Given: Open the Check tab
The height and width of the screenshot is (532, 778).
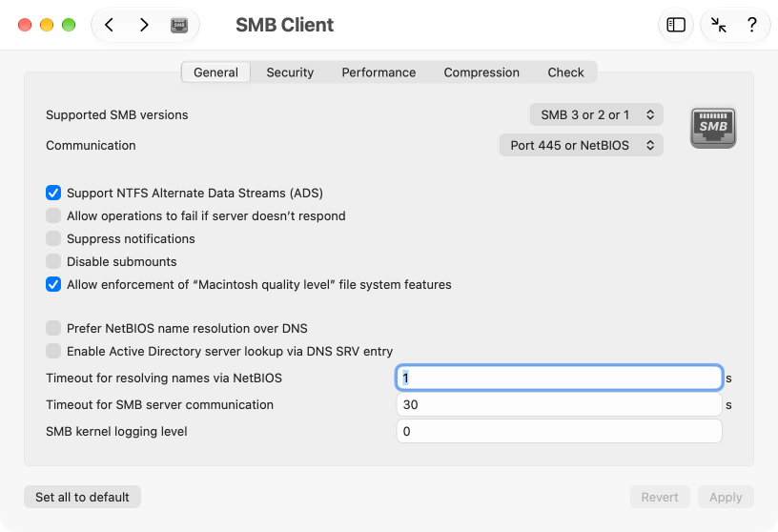Looking at the screenshot, I should (565, 72).
